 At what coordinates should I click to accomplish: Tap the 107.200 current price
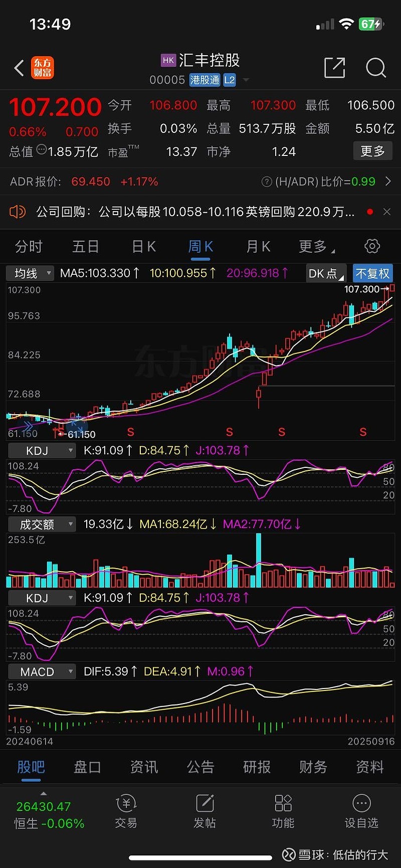coord(55,107)
